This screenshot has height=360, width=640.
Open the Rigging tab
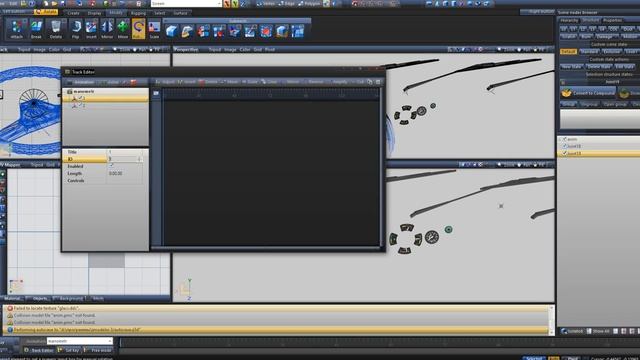tap(138, 13)
